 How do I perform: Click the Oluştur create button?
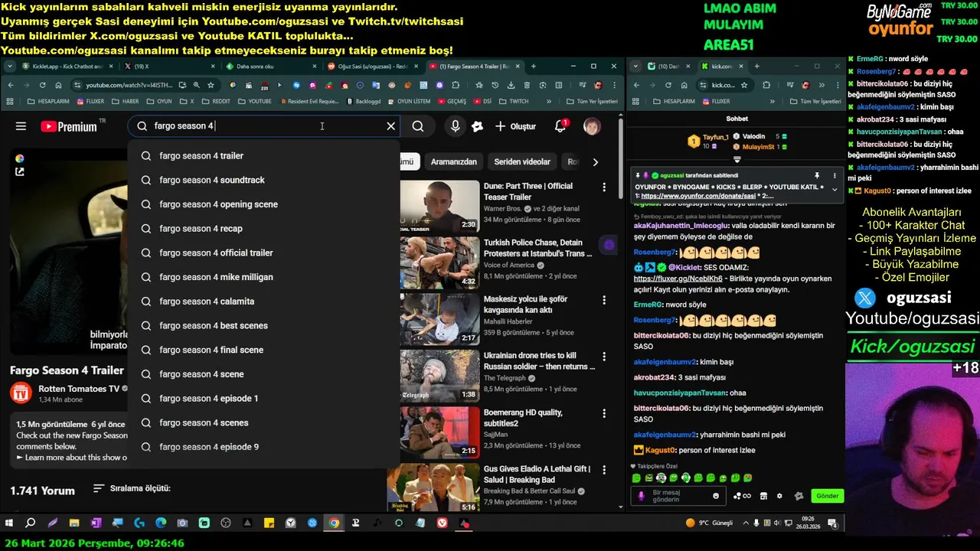(515, 126)
